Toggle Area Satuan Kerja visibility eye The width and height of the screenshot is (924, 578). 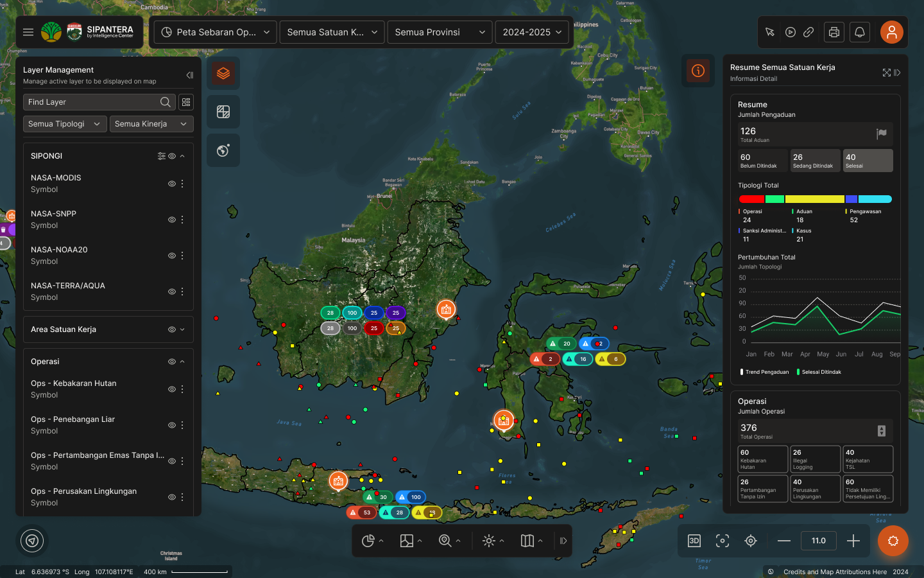pyautogui.click(x=171, y=329)
